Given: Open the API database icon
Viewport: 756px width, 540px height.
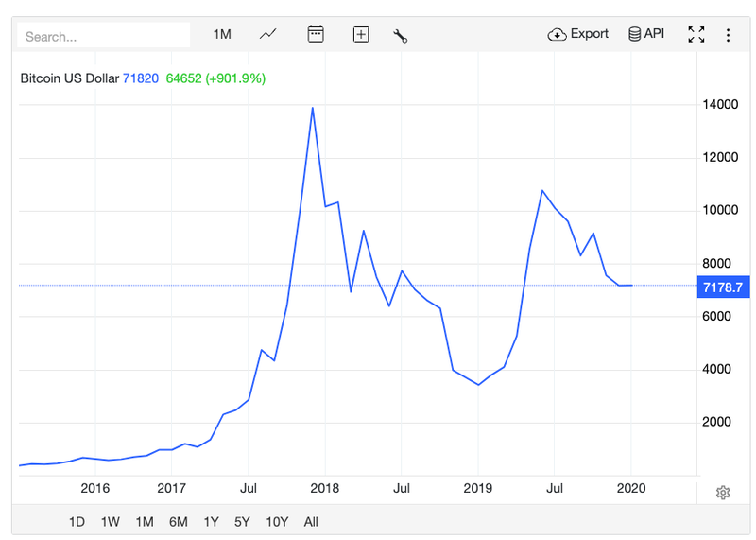Looking at the screenshot, I should pos(635,34).
